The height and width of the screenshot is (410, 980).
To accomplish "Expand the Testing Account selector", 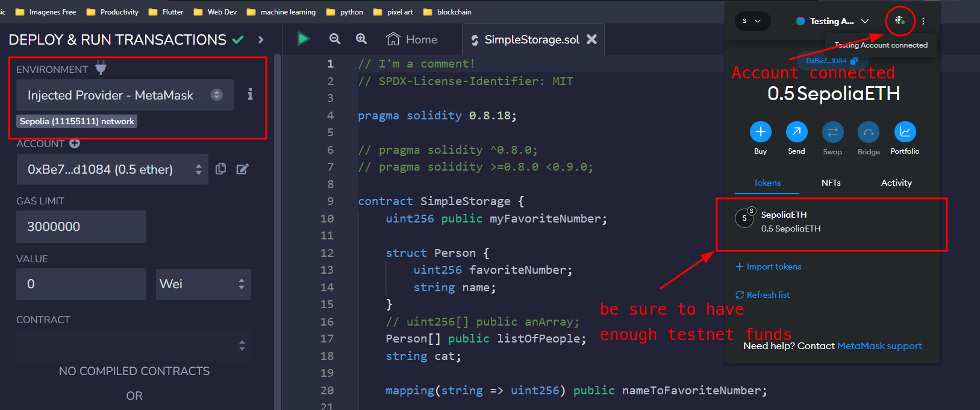I will (832, 21).
